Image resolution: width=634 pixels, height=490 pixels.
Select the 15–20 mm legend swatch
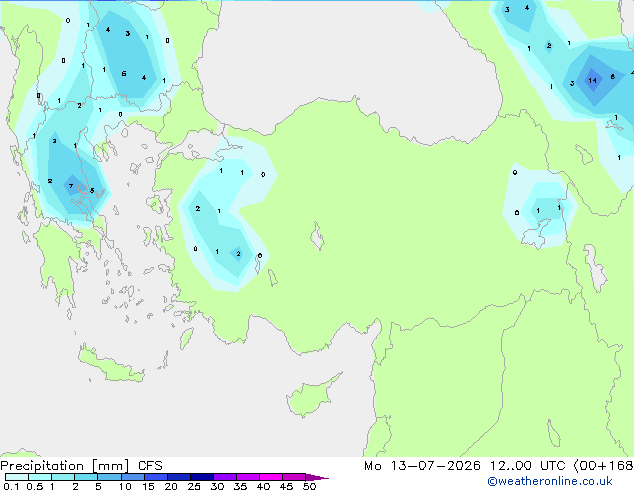156,477
